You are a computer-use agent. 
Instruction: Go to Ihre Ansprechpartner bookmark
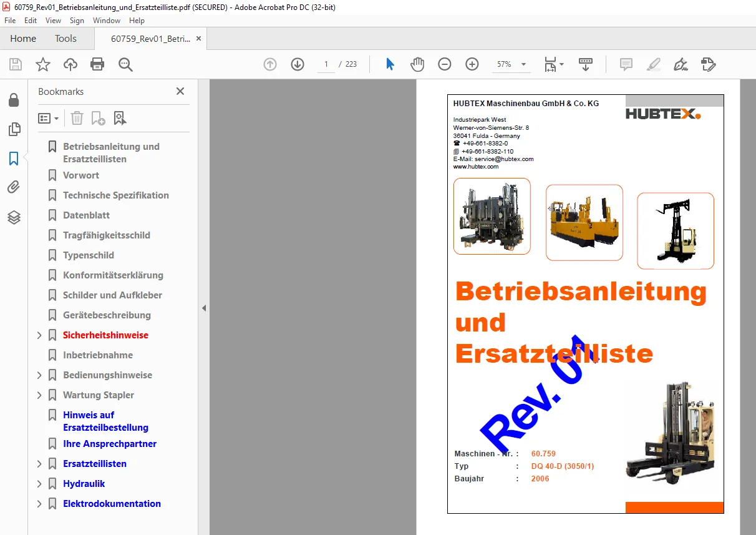110,444
